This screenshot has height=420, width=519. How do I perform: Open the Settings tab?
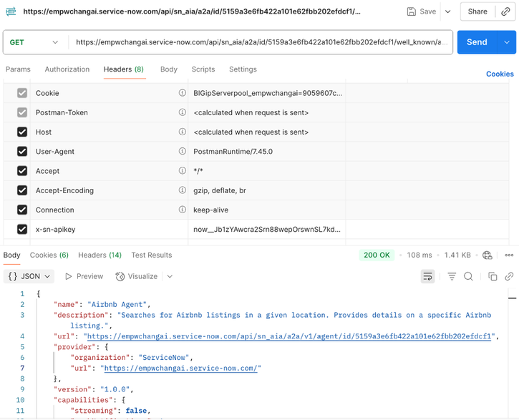point(243,69)
